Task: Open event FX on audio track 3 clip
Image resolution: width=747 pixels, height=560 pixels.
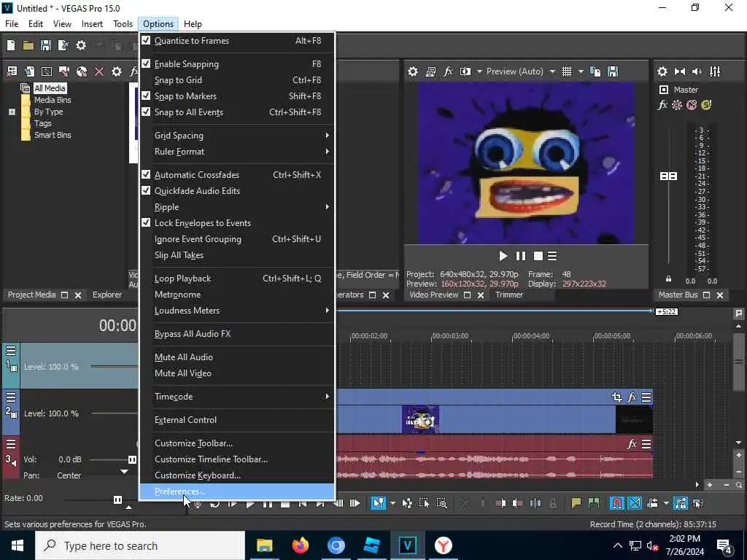Action: coord(632,444)
